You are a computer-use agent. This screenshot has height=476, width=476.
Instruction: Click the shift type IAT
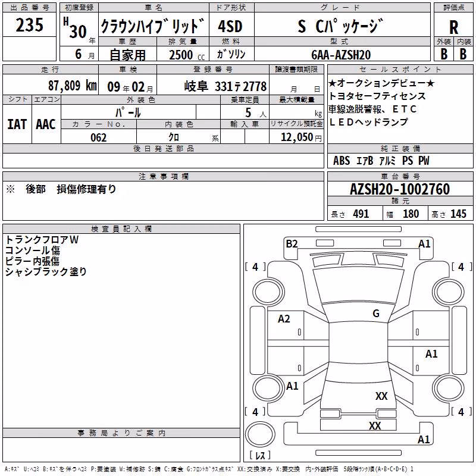17,124
